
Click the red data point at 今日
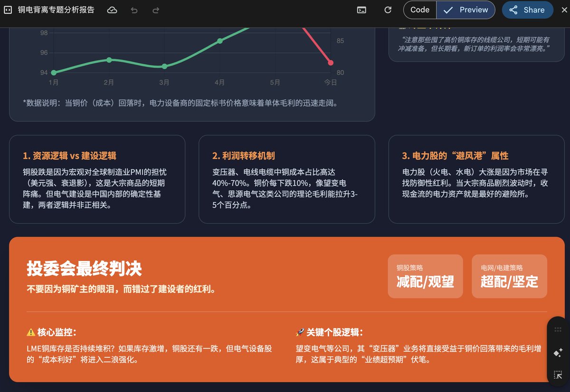click(331, 63)
